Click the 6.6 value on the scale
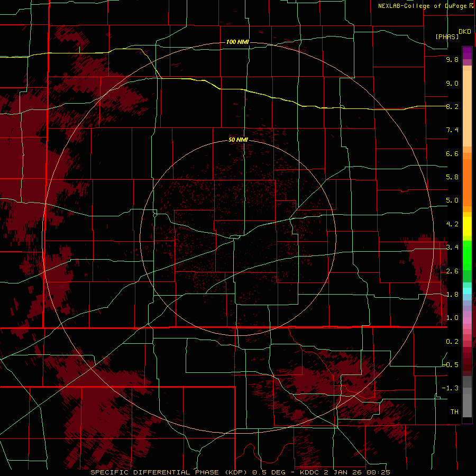This screenshot has width=476, height=476. point(452,153)
